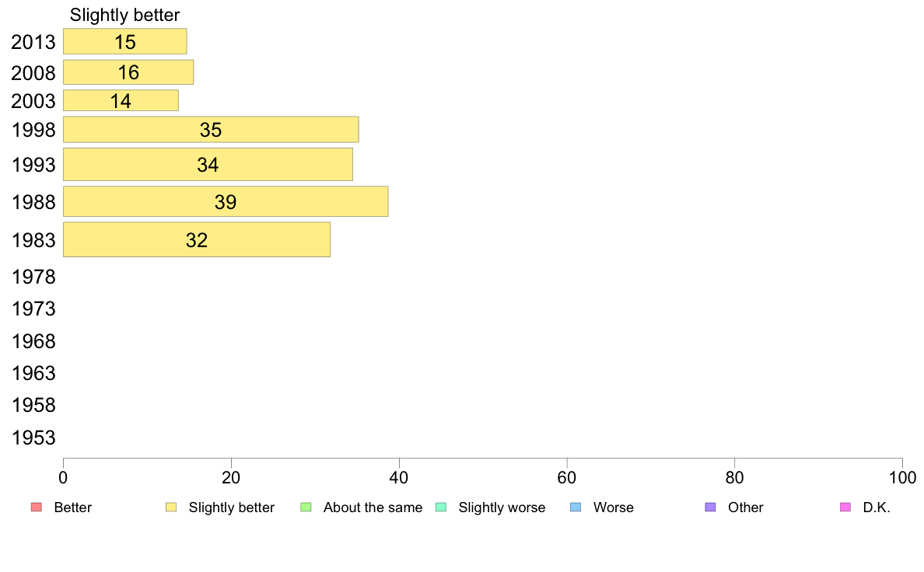Image resolution: width=924 pixels, height=572 pixels.
Task: Click the green About the same swatch
Action: (x=306, y=507)
